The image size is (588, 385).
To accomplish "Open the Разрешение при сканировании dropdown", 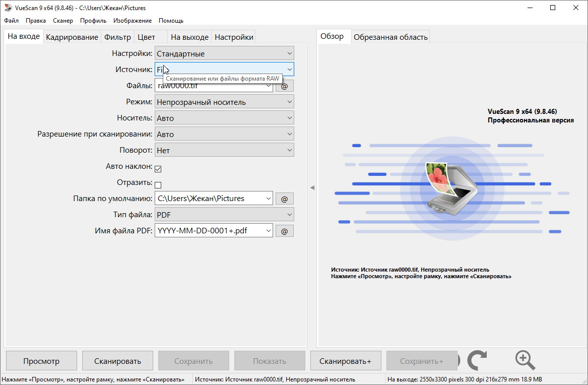I will point(224,134).
